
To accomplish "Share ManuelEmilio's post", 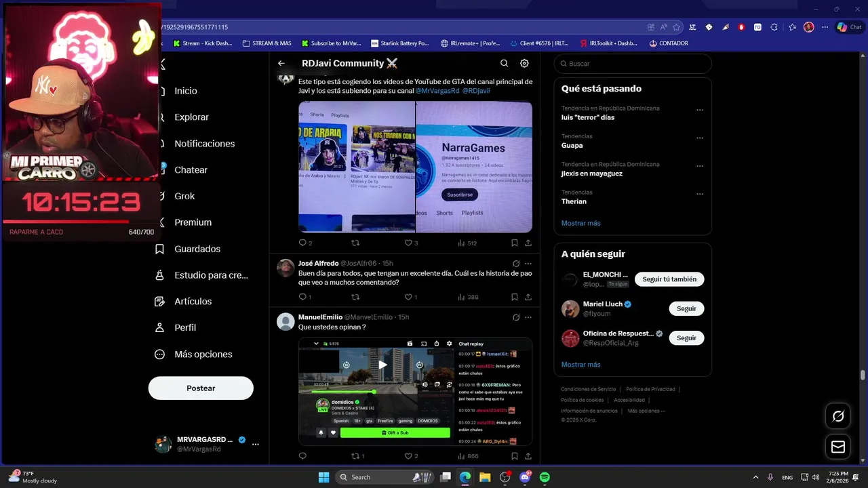I will click(x=528, y=456).
